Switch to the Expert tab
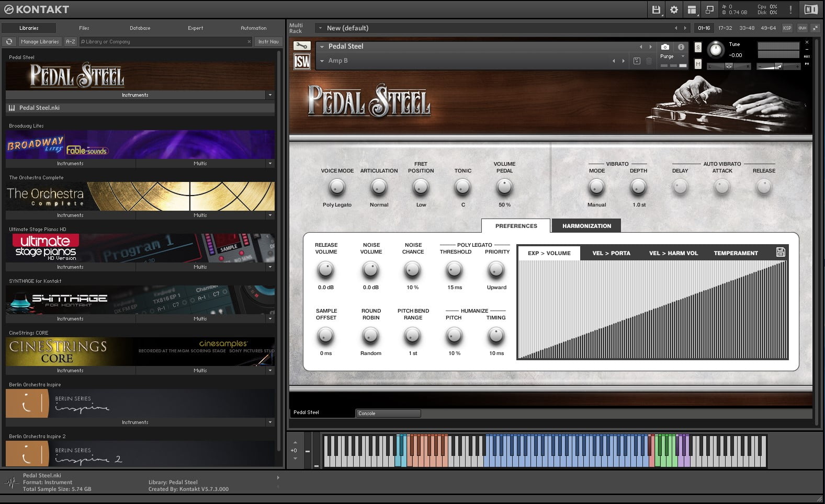 tap(196, 28)
